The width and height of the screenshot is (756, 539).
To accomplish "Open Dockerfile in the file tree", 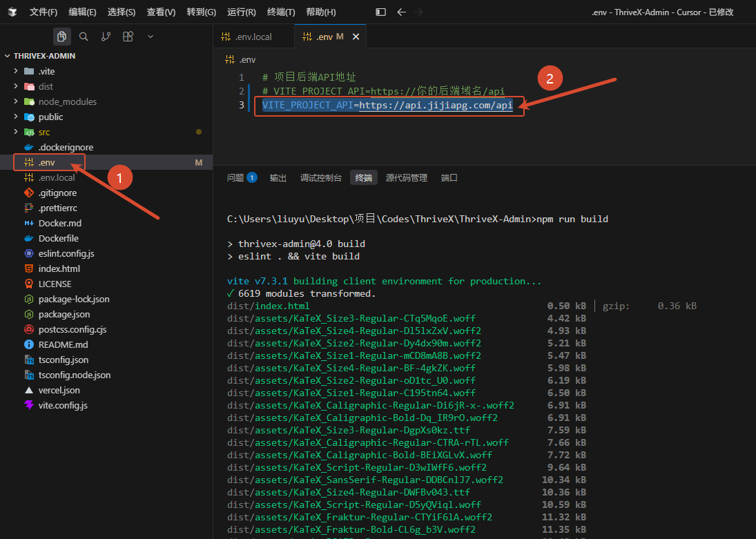I will (x=58, y=238).
